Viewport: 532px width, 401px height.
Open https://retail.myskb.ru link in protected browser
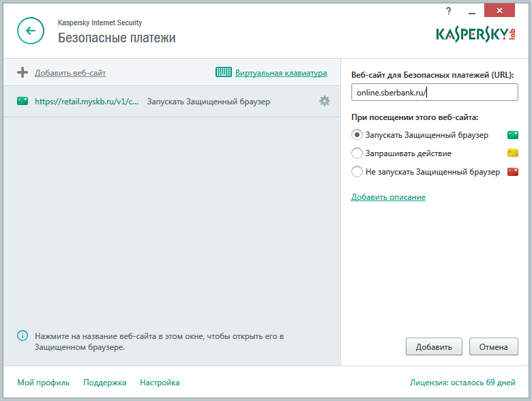tap(87, 102)
